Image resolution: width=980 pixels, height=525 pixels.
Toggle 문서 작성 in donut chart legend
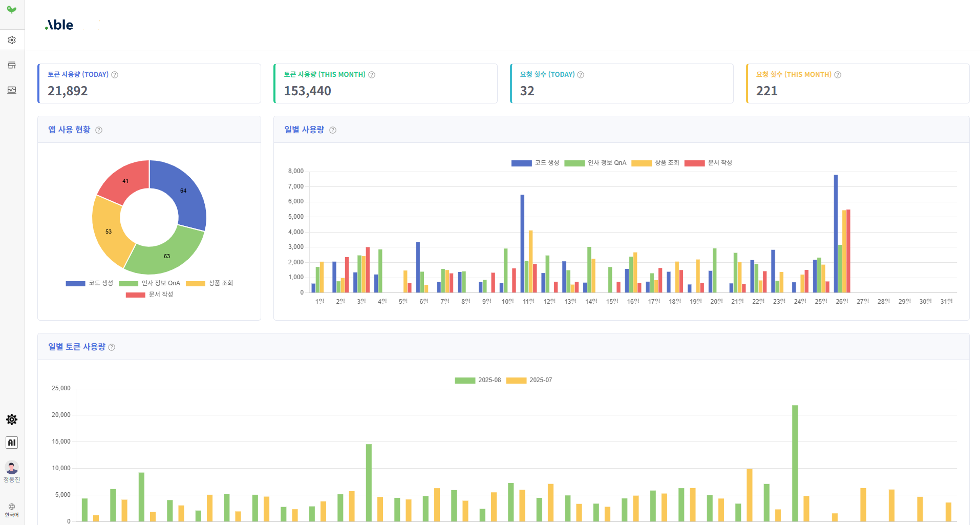click(x=150, y=295)
